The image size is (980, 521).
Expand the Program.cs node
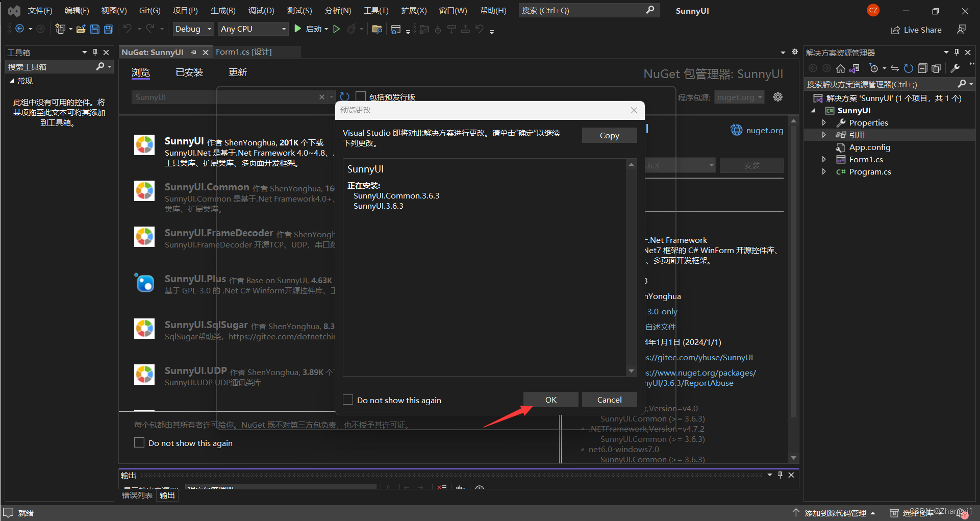pyautogui.click(x=824, y=171)
